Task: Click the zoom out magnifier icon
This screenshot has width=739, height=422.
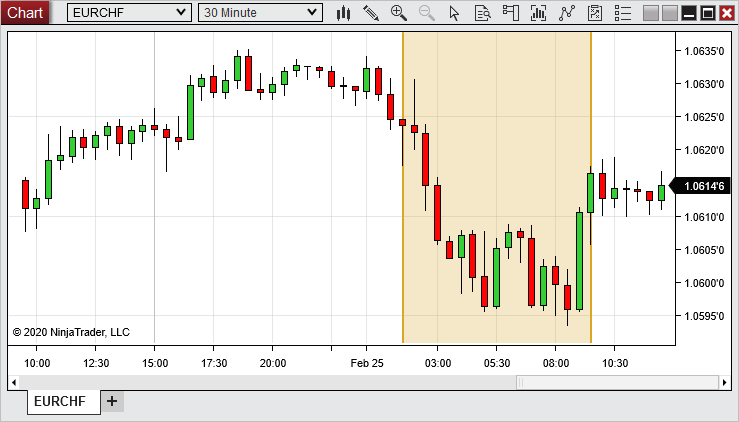Action: coord(427,13)
